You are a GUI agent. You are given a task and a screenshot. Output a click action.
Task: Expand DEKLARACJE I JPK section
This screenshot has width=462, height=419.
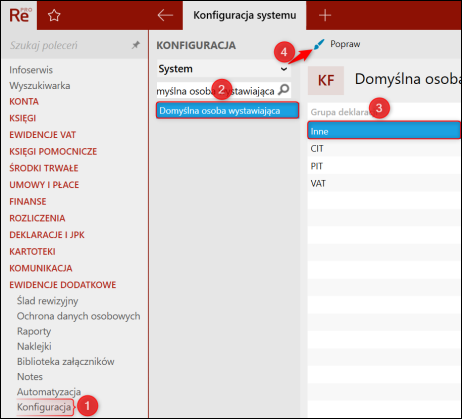pyautogui.click(x=47, y=235)
